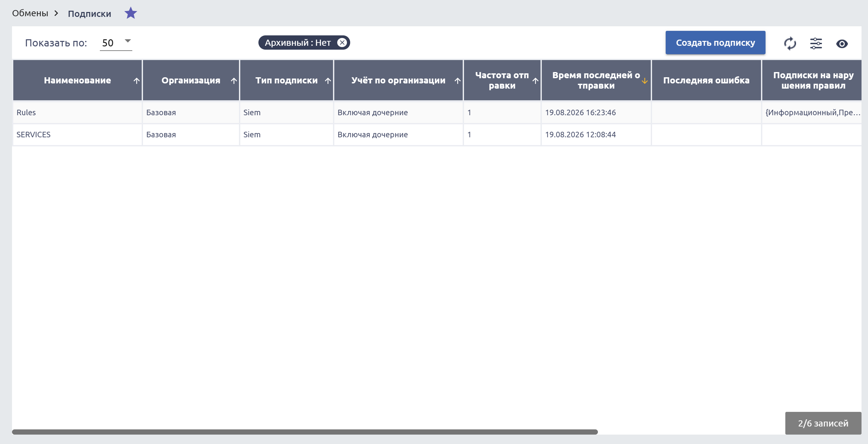
Task: Open the 'Показать по' 50 dropdown
Action: click(116, 43)
